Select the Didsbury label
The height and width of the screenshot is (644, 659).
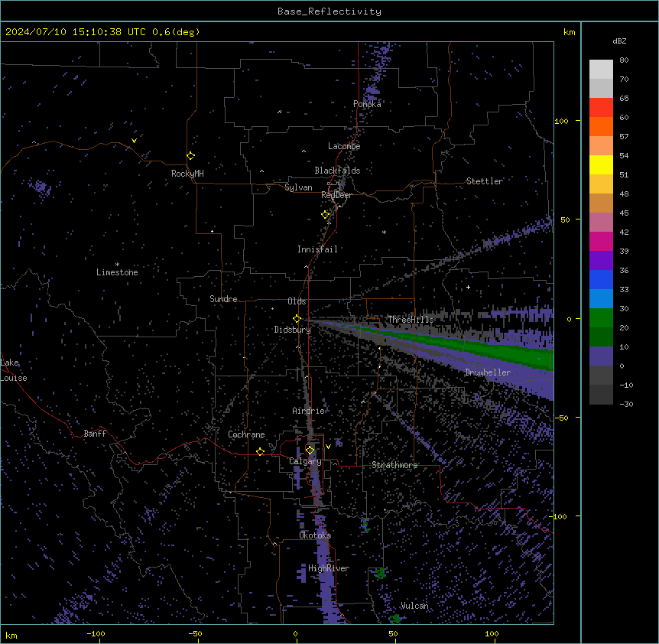pyautogui.click(x=293, y=330)
